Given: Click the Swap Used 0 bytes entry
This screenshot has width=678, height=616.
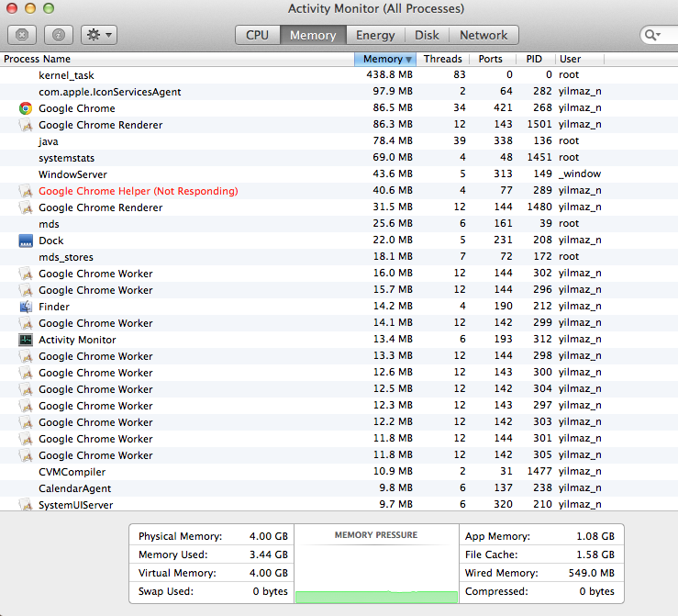Looking at the screenshot, I should pos(213,591).
